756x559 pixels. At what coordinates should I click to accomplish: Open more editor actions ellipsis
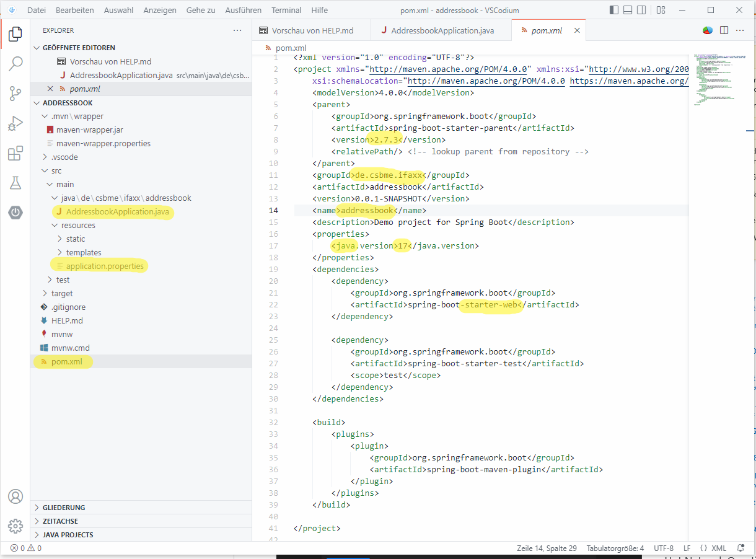tap(740, 30)
